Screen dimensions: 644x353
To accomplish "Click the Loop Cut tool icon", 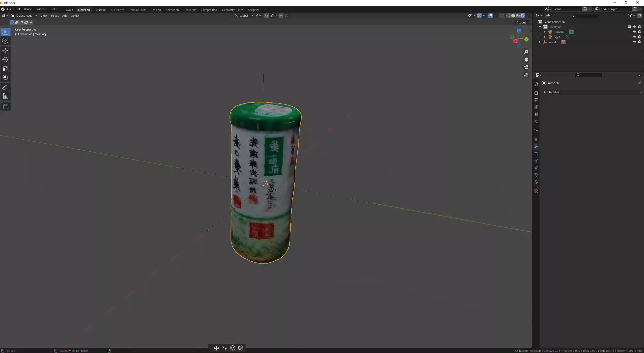I will [x=6, y=87].
